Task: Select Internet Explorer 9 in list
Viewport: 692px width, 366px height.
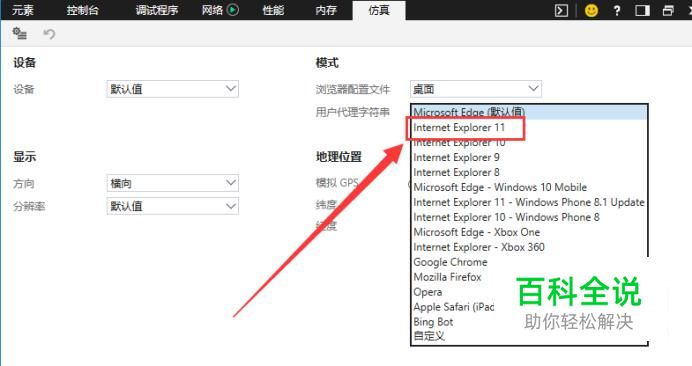Action: coord(529,158)
